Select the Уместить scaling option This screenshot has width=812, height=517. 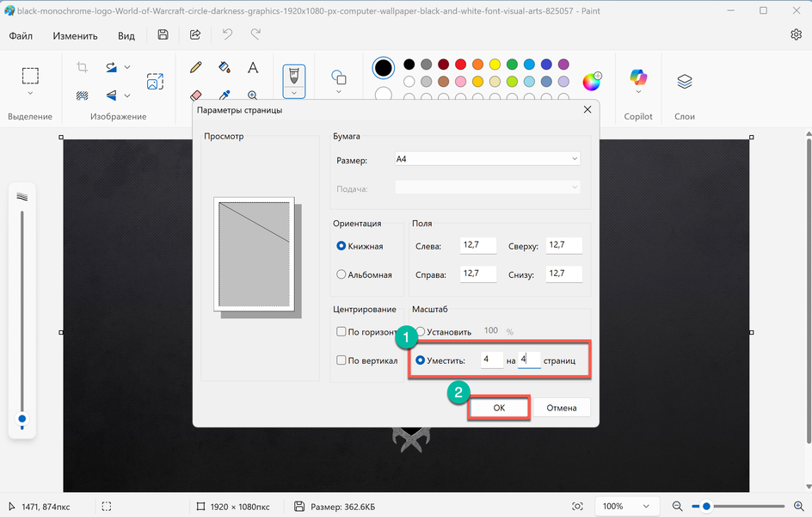point(421,360)
